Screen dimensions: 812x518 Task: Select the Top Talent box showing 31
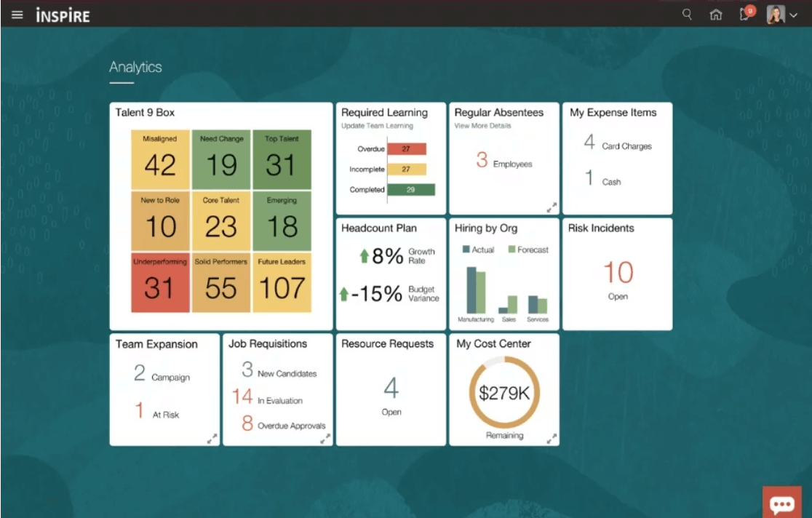click(281, 159)
